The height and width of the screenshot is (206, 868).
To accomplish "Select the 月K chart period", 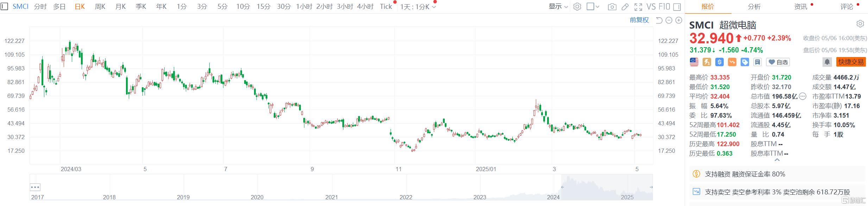I will [120, 7].
